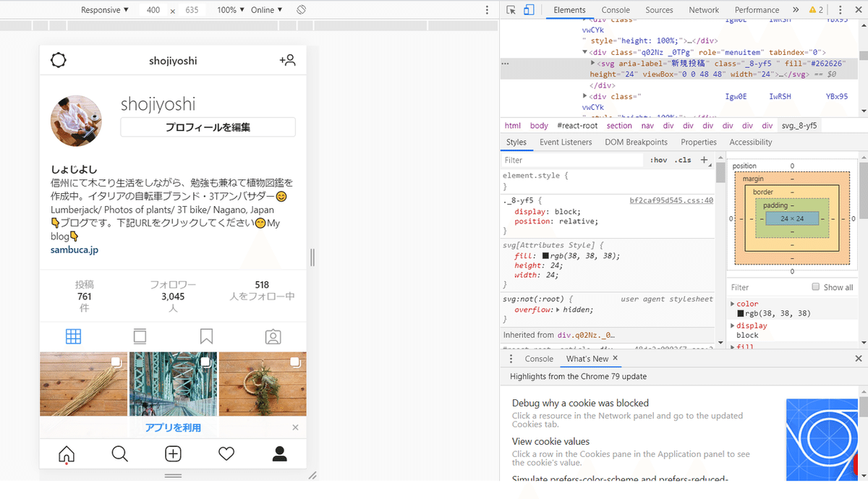
Task: Close the What's New tab
Action: pos(616,358)
